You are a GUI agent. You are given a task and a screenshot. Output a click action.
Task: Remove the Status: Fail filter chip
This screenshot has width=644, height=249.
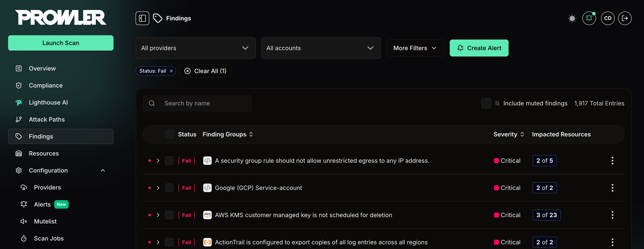[171, 71]
